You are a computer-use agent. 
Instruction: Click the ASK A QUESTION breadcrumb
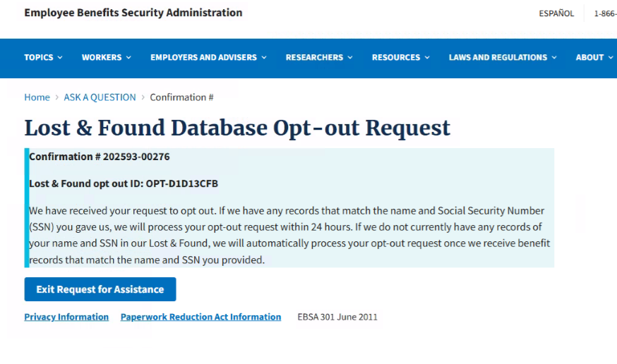pyautogui.click(x=100, y=97)
